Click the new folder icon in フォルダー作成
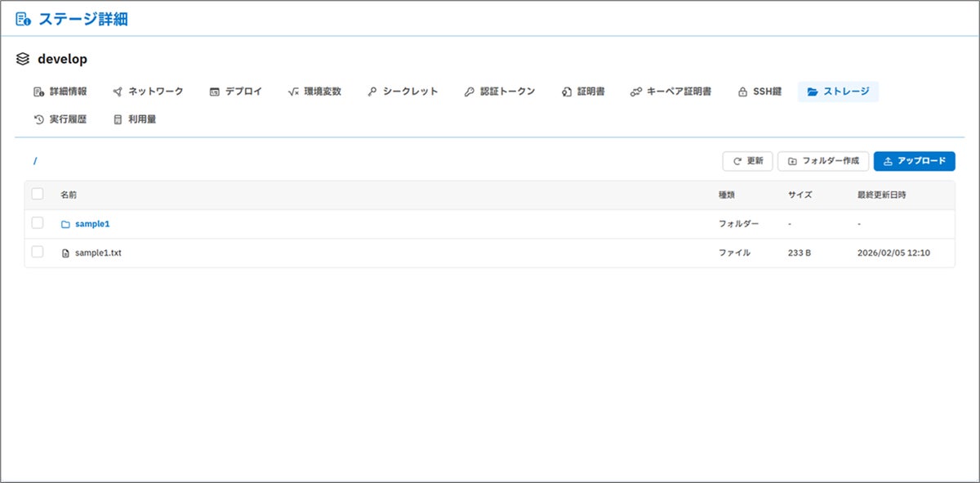 tap(792, 162)
